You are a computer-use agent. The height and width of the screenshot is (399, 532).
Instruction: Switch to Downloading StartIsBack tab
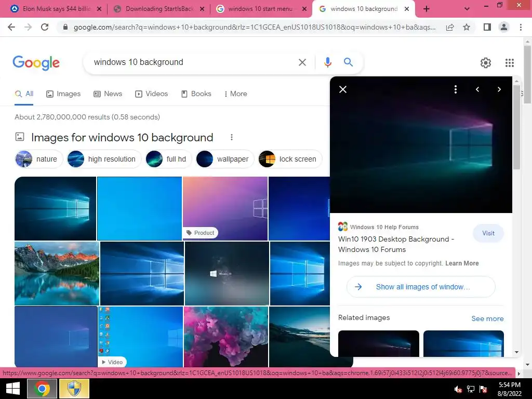point(159,9)
